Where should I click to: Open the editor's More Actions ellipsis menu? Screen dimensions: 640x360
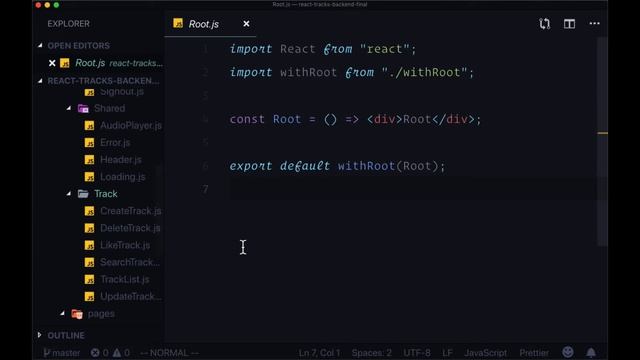click(x=595, y=24)
